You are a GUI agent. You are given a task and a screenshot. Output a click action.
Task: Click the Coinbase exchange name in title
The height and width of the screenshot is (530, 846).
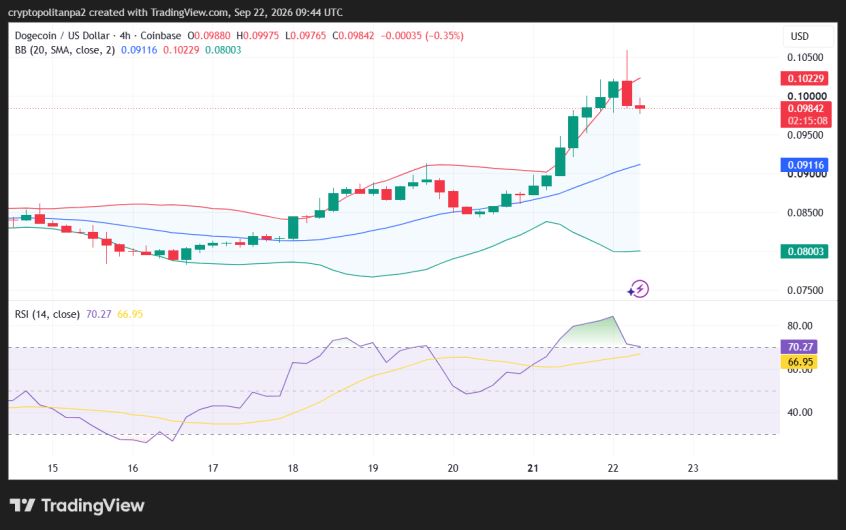[x=161, y=36]
